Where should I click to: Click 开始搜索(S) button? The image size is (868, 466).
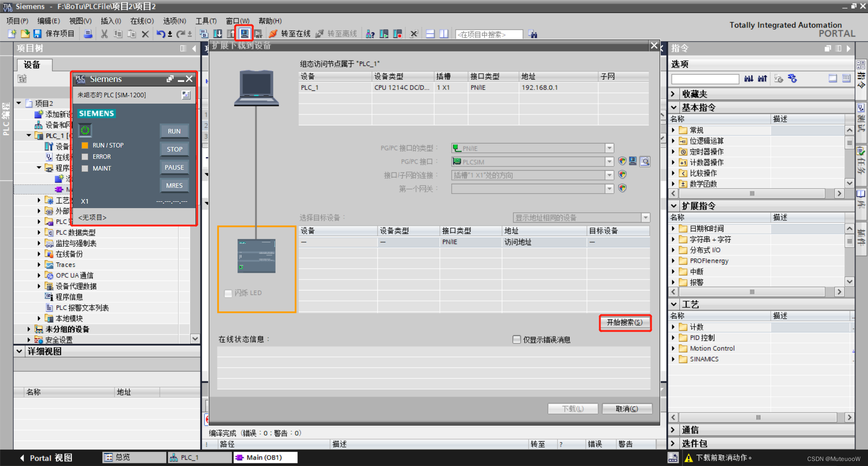625,322
